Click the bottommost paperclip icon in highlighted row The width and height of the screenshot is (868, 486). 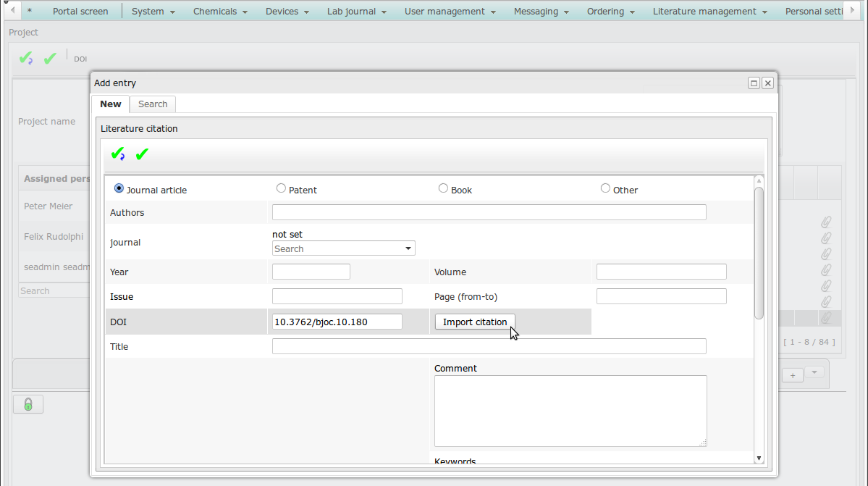[825, 317]
